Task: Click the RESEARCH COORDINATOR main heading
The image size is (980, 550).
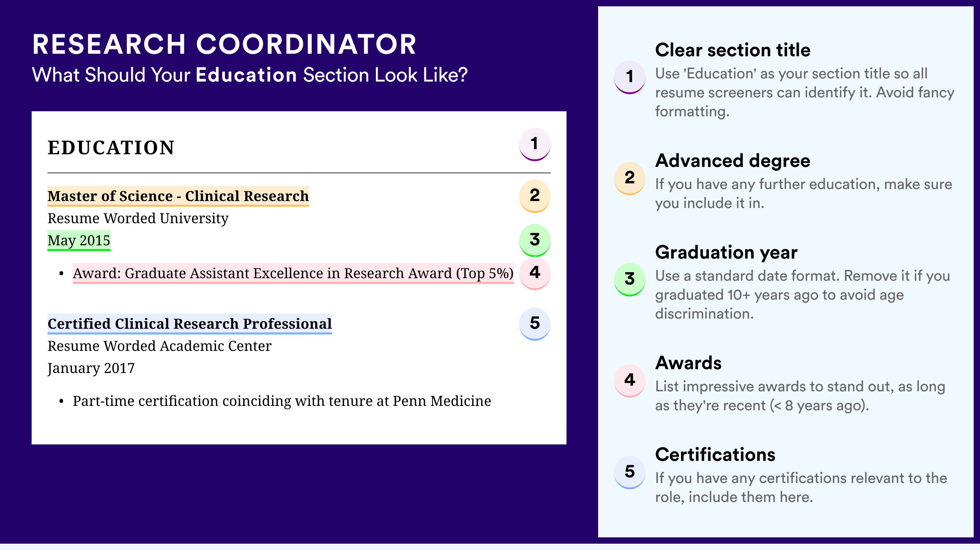Action: point(224,45)
